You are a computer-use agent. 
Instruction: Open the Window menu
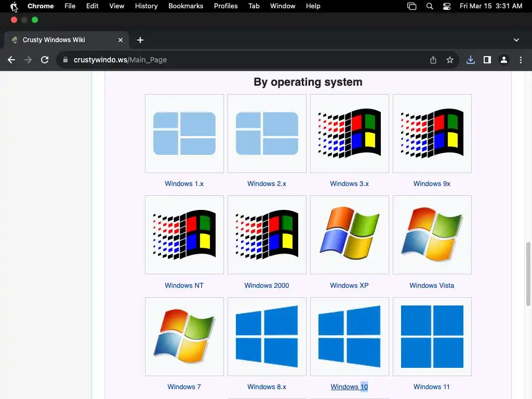(x=283, y=6)
